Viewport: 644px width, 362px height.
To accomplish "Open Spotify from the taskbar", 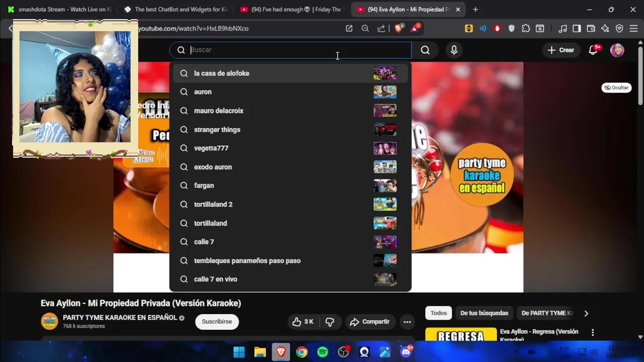I will point(323,352).
